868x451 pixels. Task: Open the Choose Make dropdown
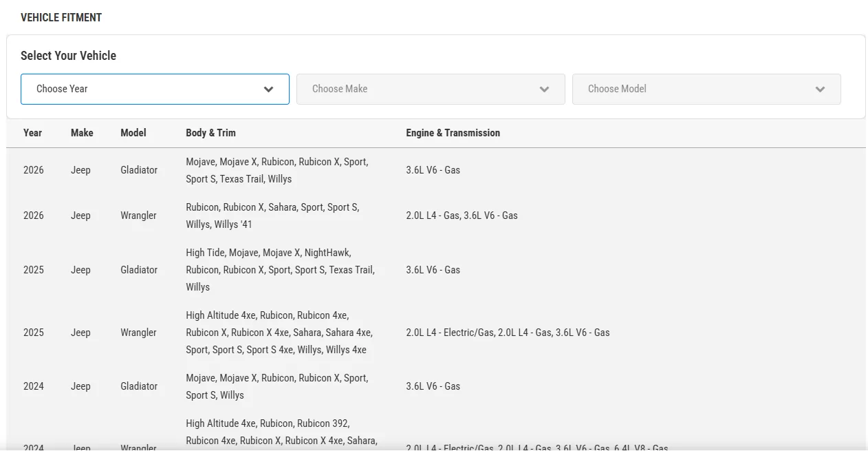click(431, 89)
